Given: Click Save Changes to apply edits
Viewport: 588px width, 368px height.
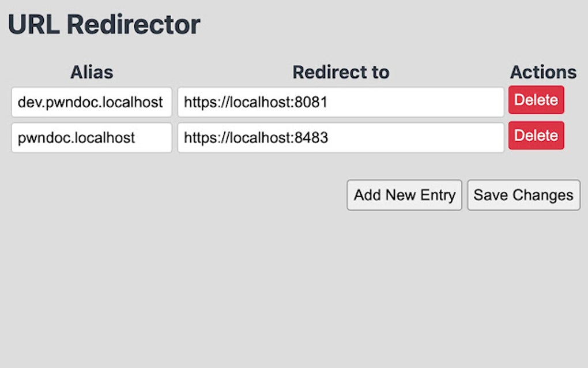Looking at the screenshot, I should [x=523, y=195].
